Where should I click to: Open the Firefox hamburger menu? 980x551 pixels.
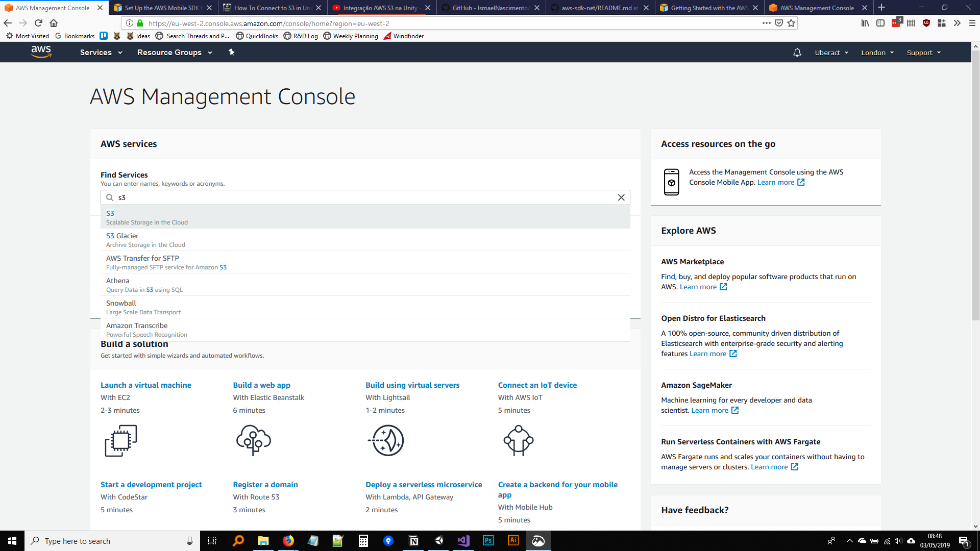click(972, 23)
